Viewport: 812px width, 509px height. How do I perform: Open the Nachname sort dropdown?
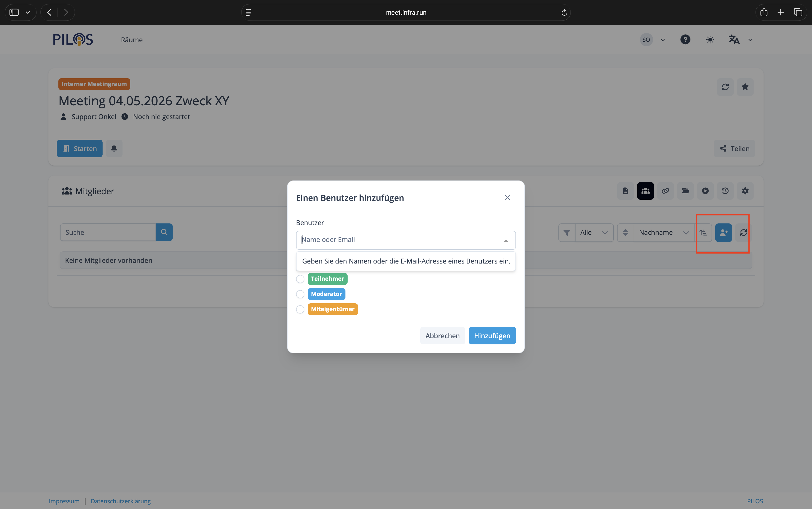click(663, 233)
